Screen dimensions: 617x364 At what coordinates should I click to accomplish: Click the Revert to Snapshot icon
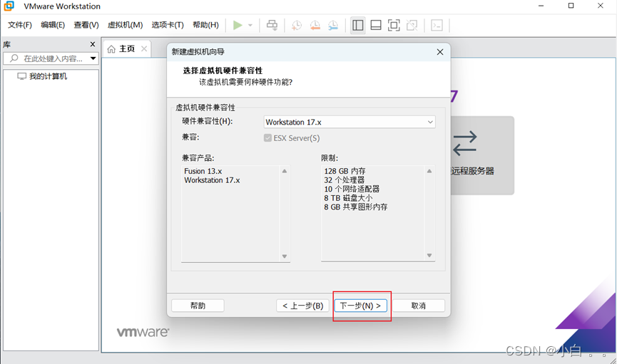tap(315, 26)
